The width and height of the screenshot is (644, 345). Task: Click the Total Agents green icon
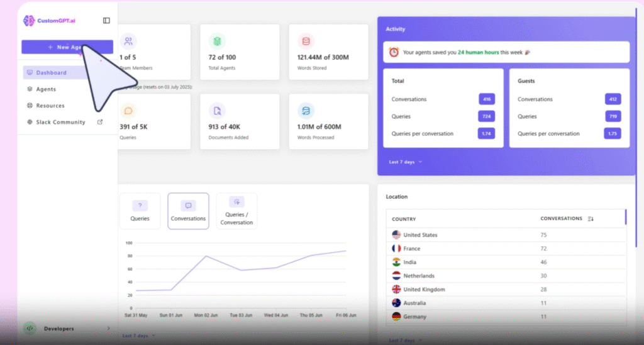point(217,41)
